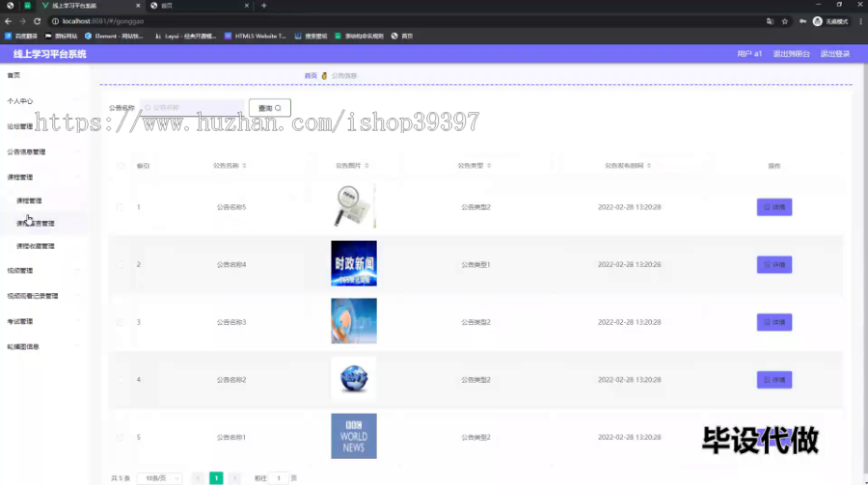
Task: Sort by 公告类型 column arrows
Action: (x=489, y=166)
